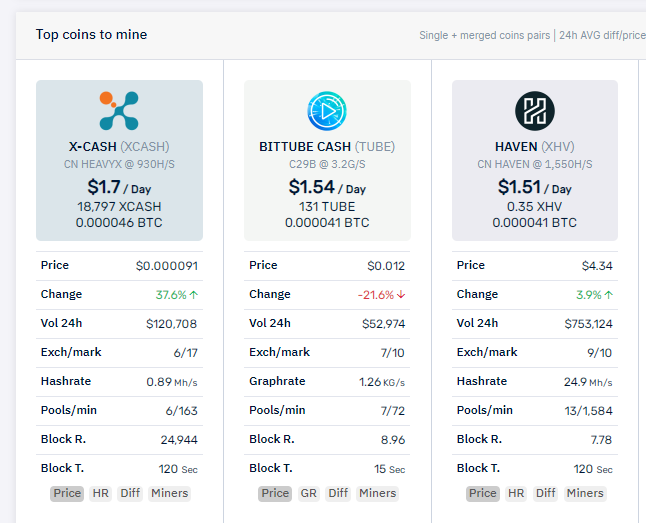Click BitTube price $0.012
Screen dimensions: 646x523
click(x=386, y=266)
